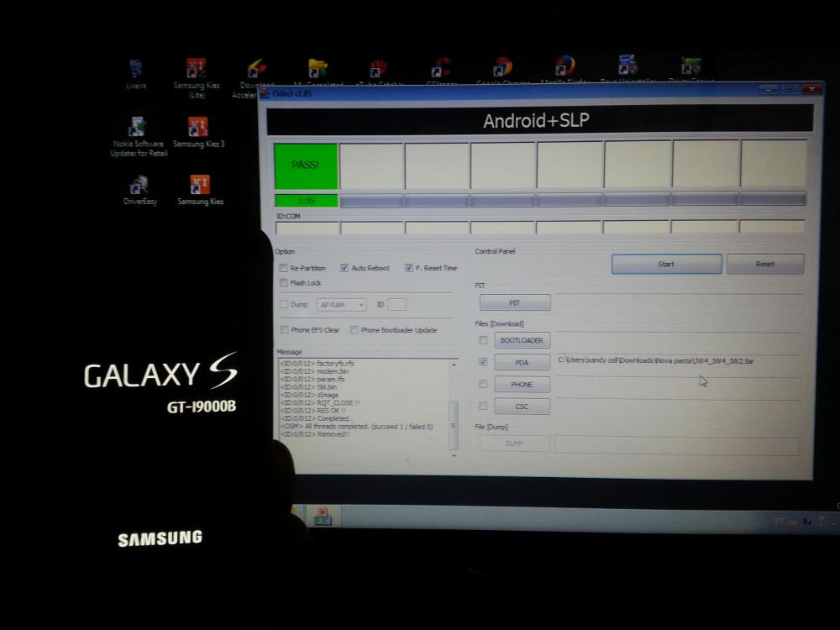Click the PDA file path field
The width and height of the screenshot is (840, 630).
679,361
